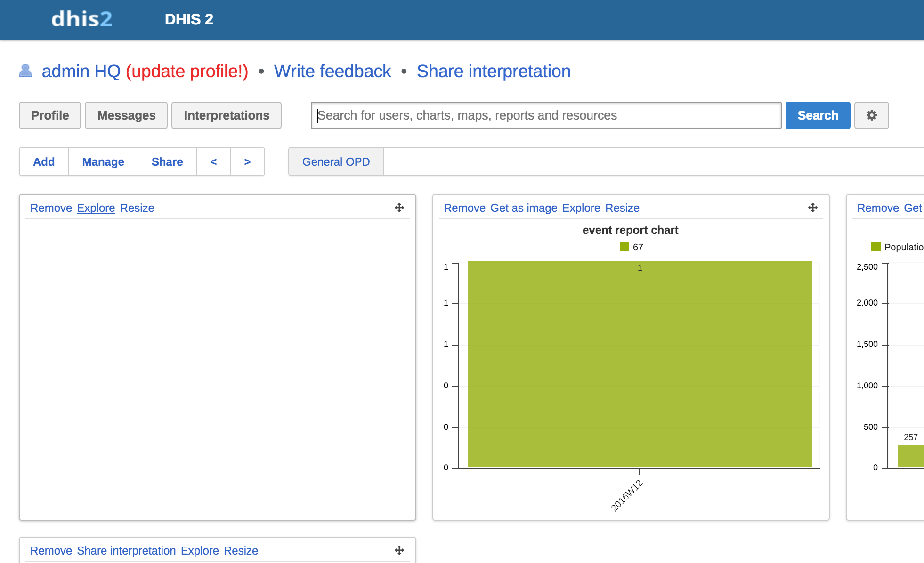Click the 2016W12 chart bar
The width and height of the screenshot is (924, 563).
(x=640, y=363)
